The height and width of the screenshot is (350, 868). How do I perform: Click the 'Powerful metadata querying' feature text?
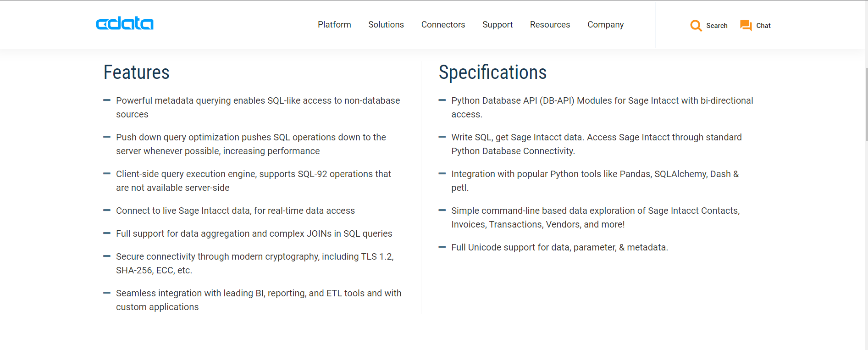click(258, 100)
